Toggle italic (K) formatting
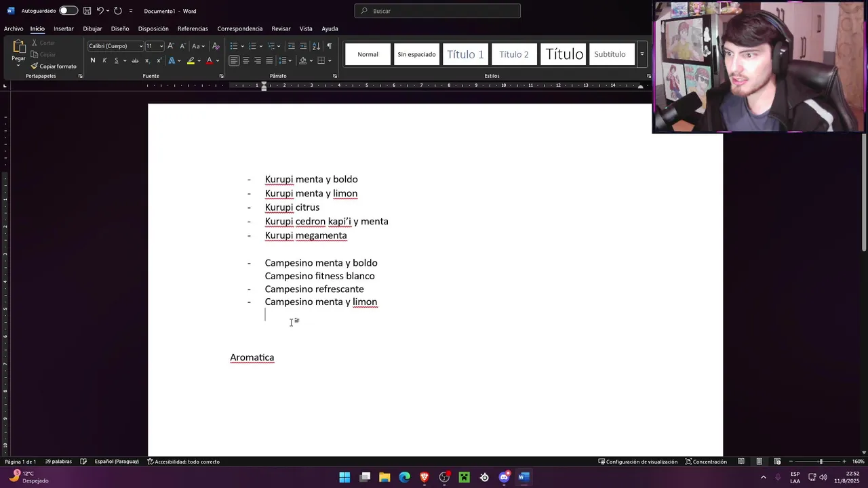 [x=104, y=60]
